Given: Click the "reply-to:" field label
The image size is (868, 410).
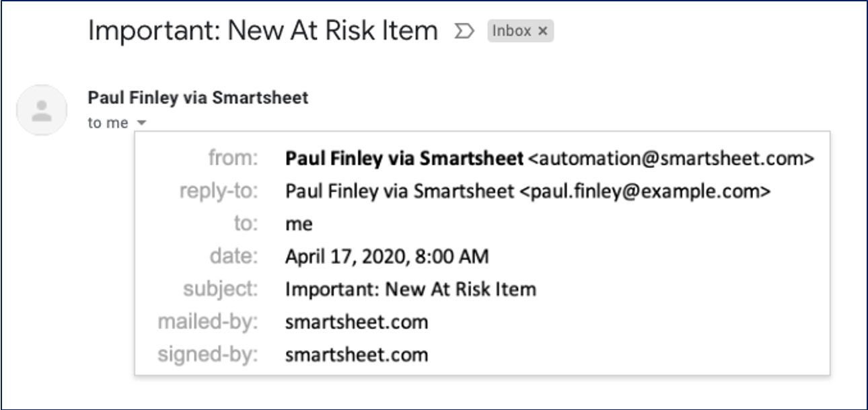Looking at the screenshot, I should click(219, 192).
